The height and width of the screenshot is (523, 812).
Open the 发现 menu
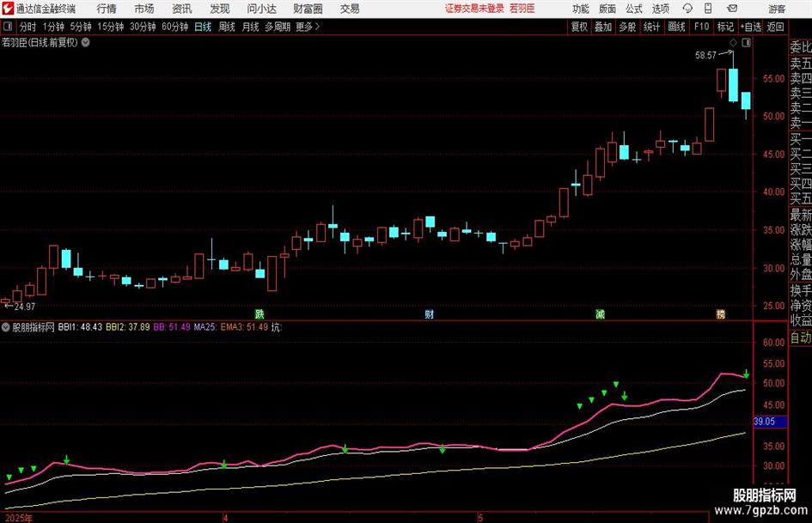tap(220, 9)
